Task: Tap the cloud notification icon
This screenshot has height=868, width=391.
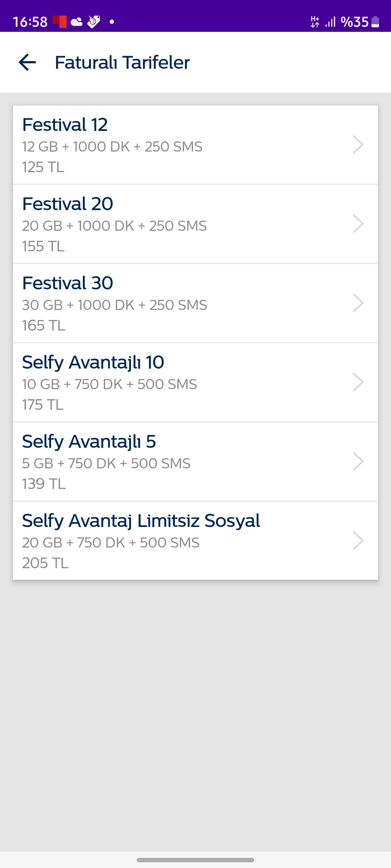Action: [76, 22]
